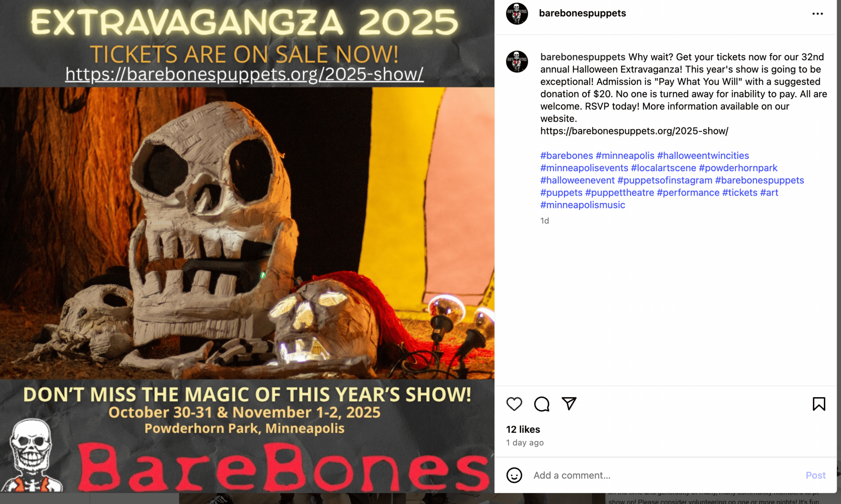Click the 1d timestamp under caption
This screenshot has height=504, width=841.
tap(544, 221)
